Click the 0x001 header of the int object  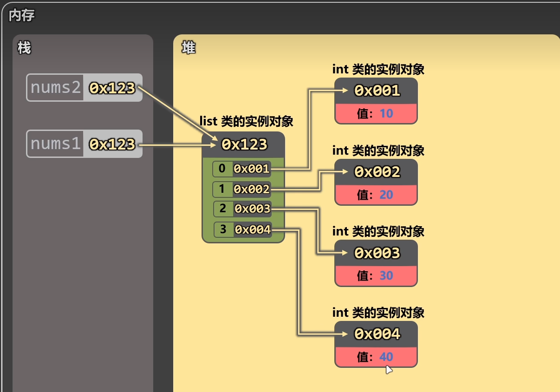click(377, 91)
